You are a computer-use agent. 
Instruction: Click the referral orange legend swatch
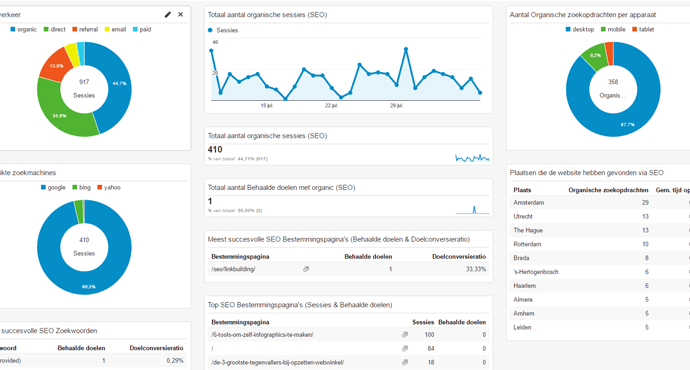pyautogui.click(x=75, y=29)
